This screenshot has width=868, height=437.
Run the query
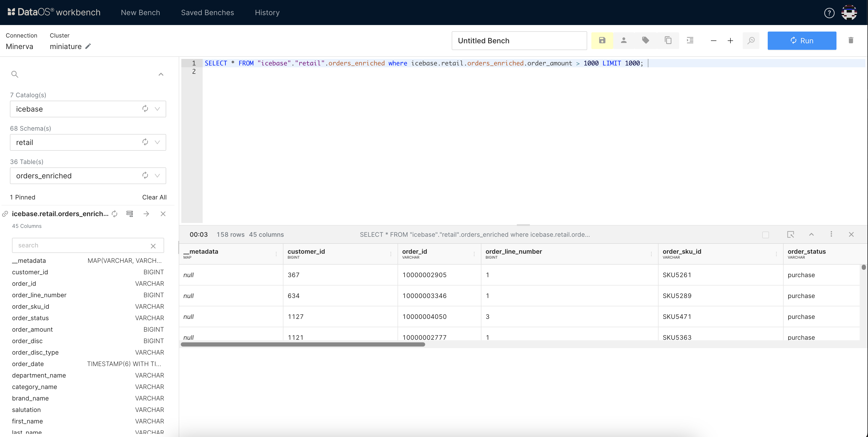point(802,40)
